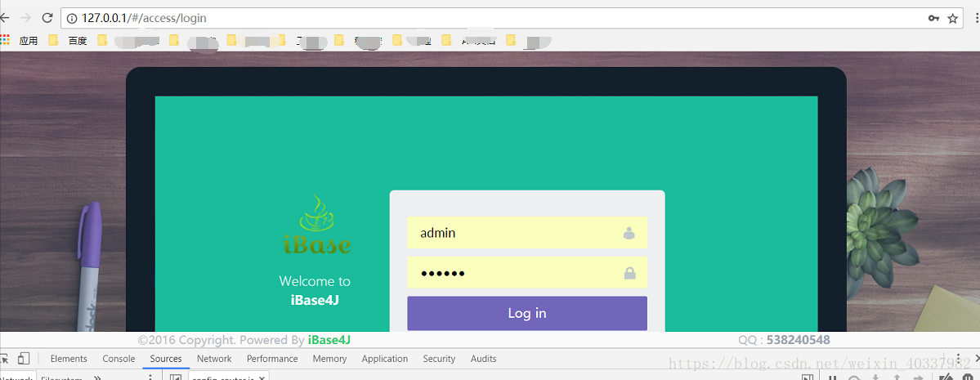
Task: Switch to the Memory tab in DevTools
Action: click(x=329, y=359)
